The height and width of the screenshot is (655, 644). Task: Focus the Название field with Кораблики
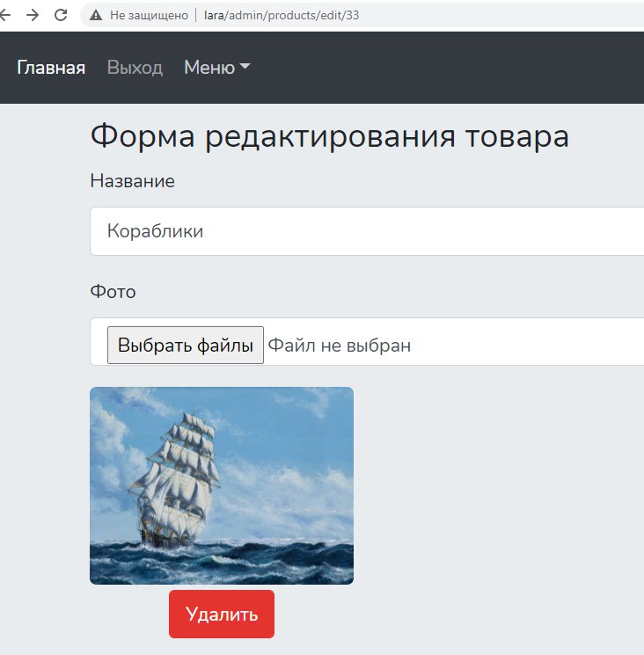tap(367, 231)
